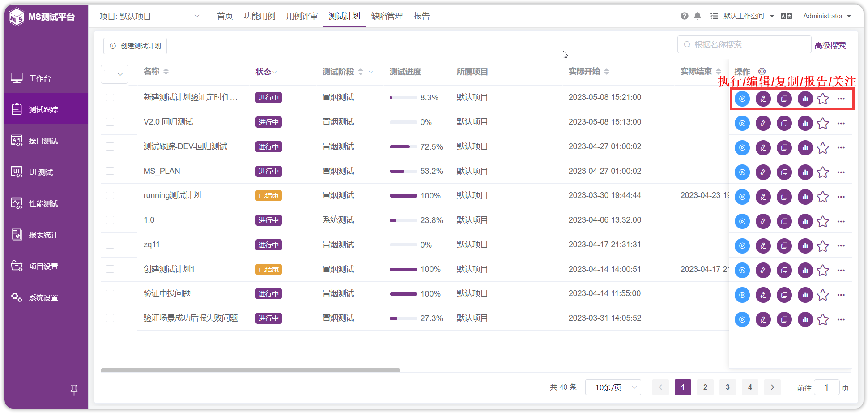
Task: Expand the select-all options arrow
Action: [120, 74]
